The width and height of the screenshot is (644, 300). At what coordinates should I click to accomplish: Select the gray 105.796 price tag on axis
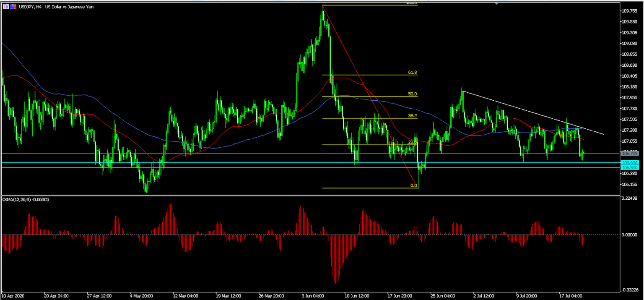(x=630, y=154)
